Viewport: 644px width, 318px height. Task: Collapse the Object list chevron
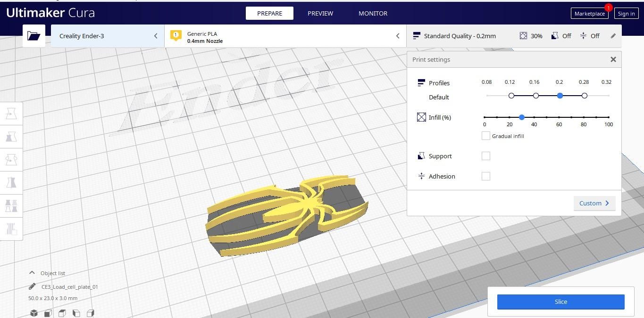coord(32,273)
